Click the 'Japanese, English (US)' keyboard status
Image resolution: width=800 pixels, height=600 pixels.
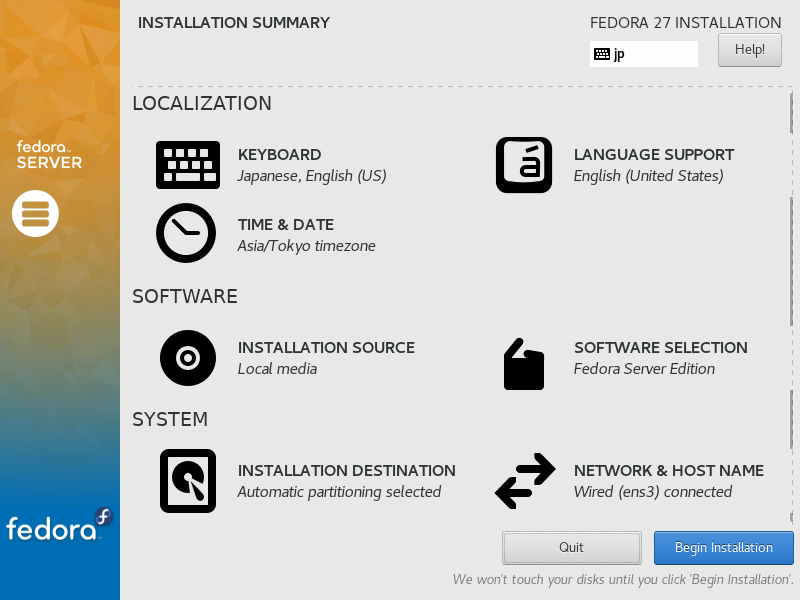(x=312, y=176)
